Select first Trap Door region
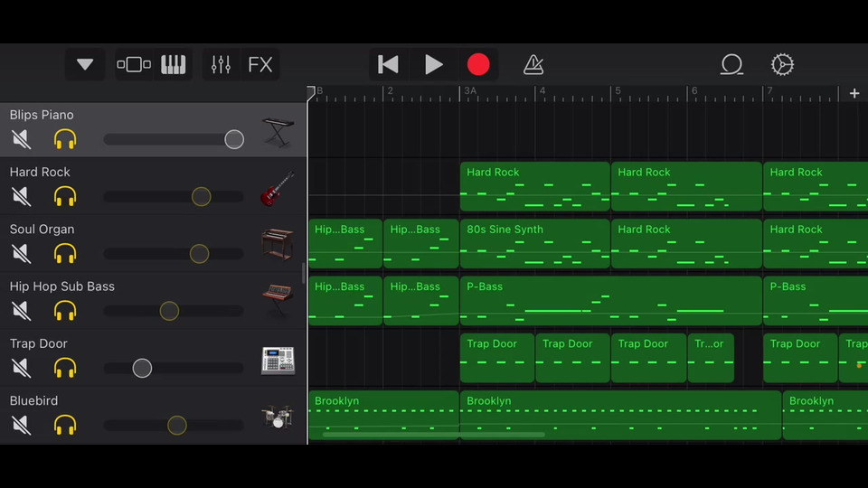The width and height of the screenshot is (868, 488). pyautogui.click(x=497, y=358)
